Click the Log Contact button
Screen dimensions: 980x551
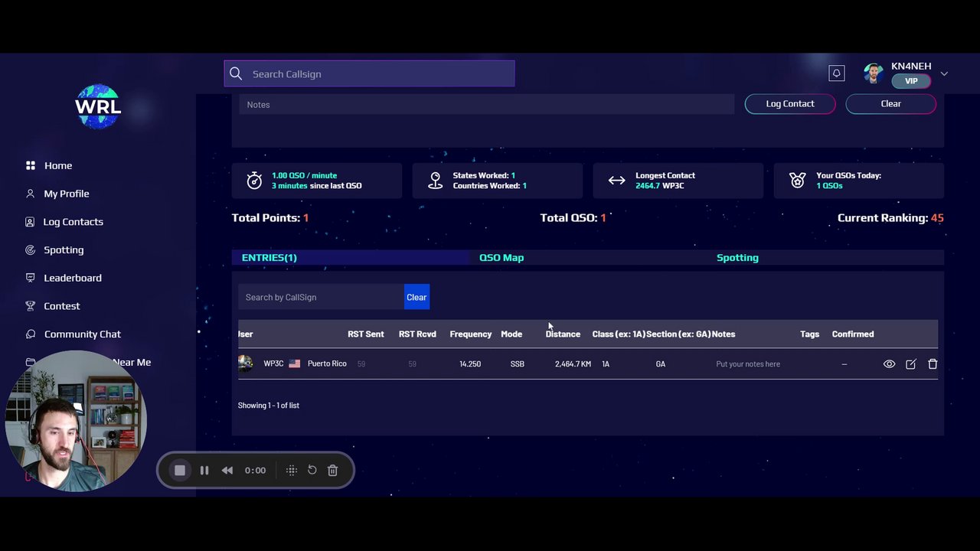pyautogui.click(x=790, y=103)
